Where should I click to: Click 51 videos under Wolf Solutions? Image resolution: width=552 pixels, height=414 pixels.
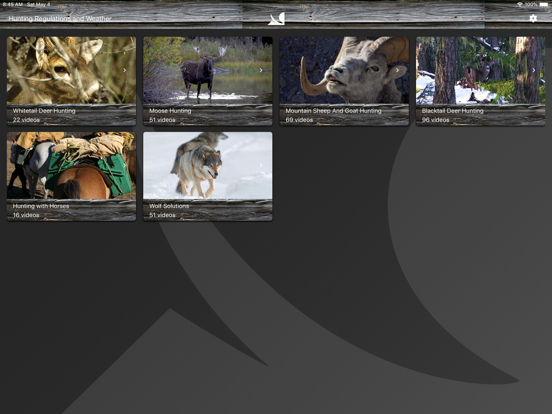click(x=162, y=215)
